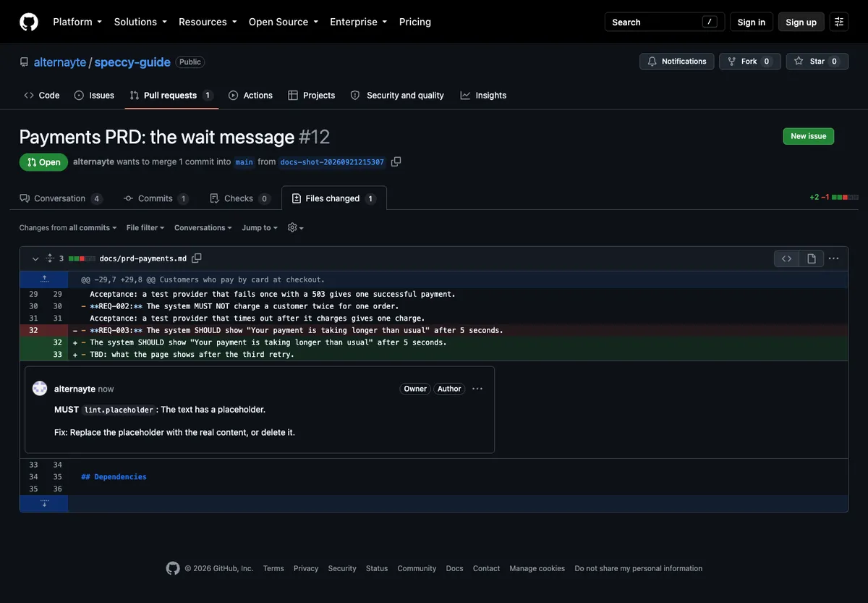Screen dimensions: 868x603
Task: Open the Open Source menu
Action: [x=284, y=22]
